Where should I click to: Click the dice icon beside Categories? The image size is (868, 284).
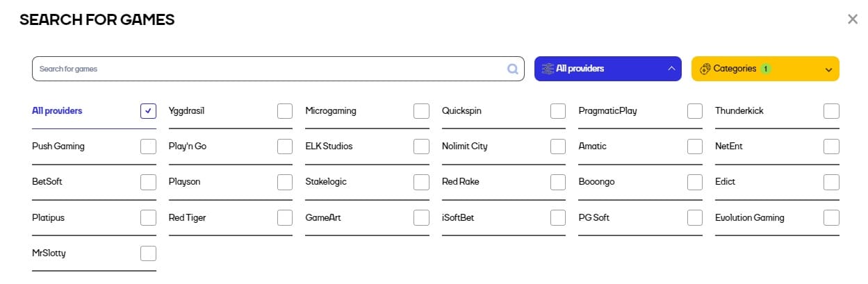(705, 69)
